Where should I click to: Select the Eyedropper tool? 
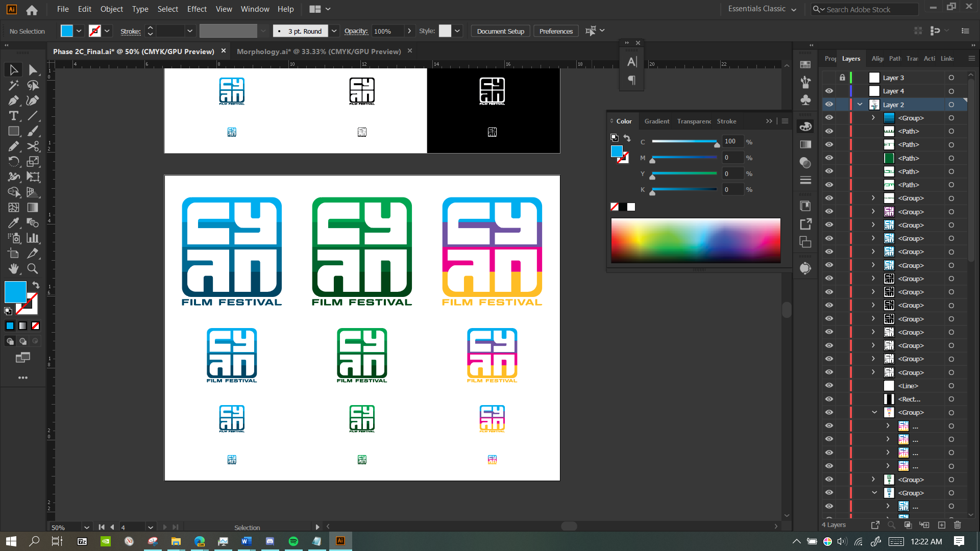click(x=14, y=223)
